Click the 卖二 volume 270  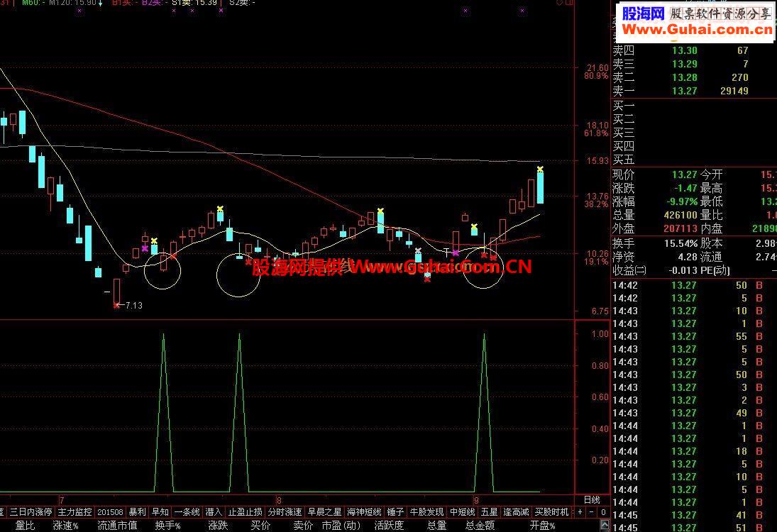point(739,77)
